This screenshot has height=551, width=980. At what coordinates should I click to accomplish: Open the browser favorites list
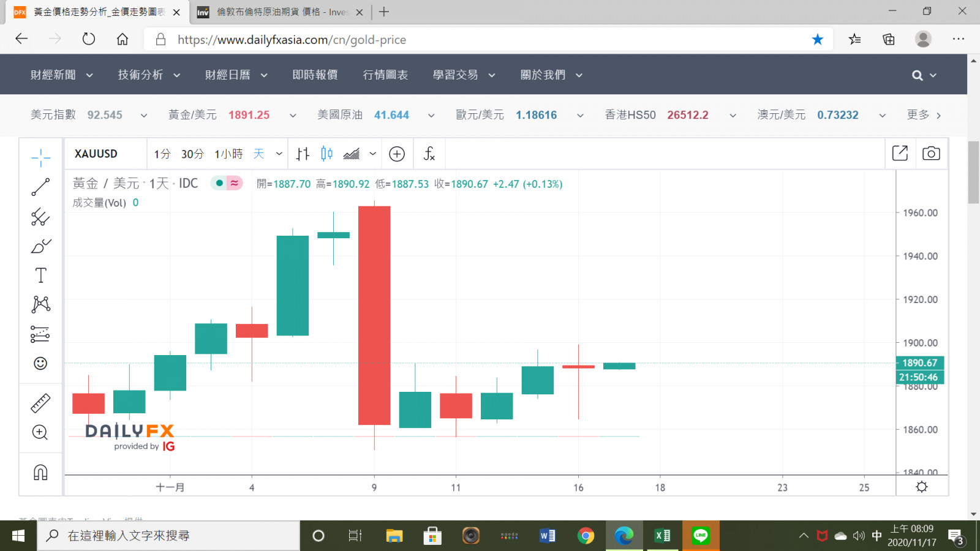point(854,39)
